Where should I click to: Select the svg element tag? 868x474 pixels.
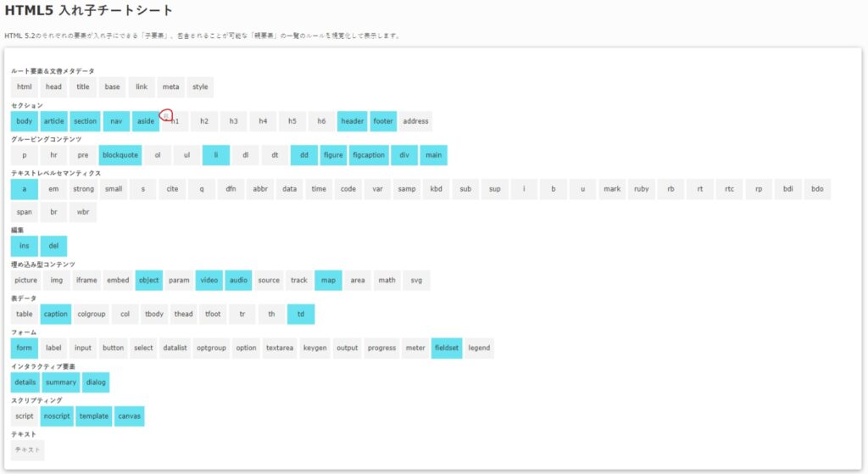(x=416, y=280)
